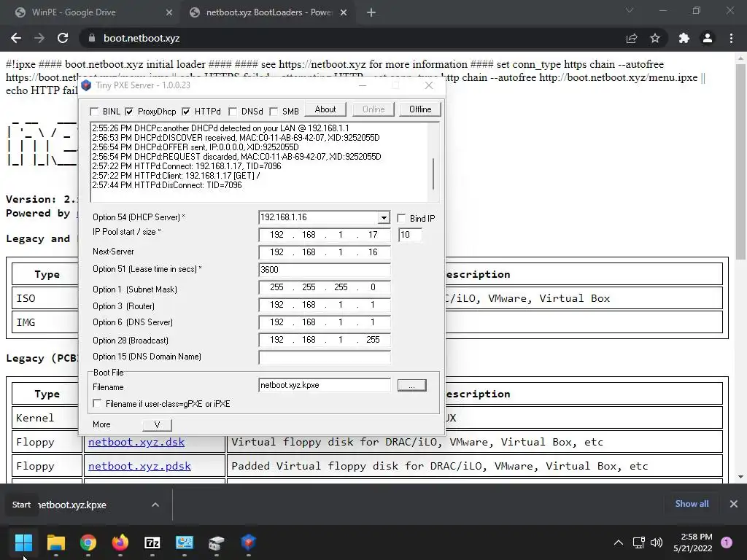Select the netboot.xyz BootLoaders tab
Image resolution: width=747 pixels, height=560 pixels.
pyautogui.click(x=267, y=12)
